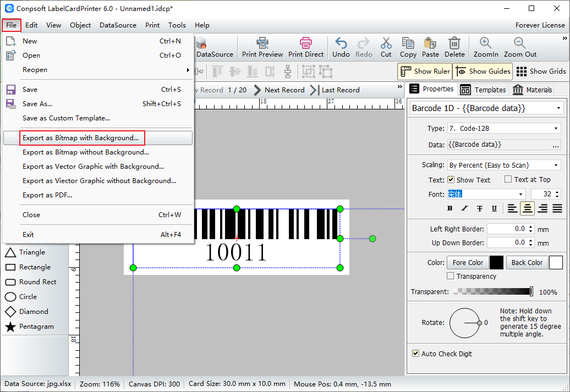Choose Save as Custom Template entry
The image size is (570, 392).
98,118
